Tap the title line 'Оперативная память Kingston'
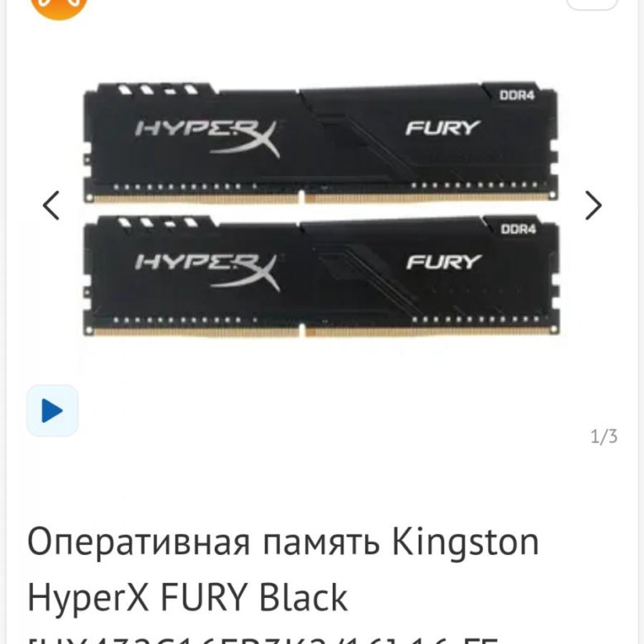Viewport: 644px width, 644px height. [x=283, y=542]
